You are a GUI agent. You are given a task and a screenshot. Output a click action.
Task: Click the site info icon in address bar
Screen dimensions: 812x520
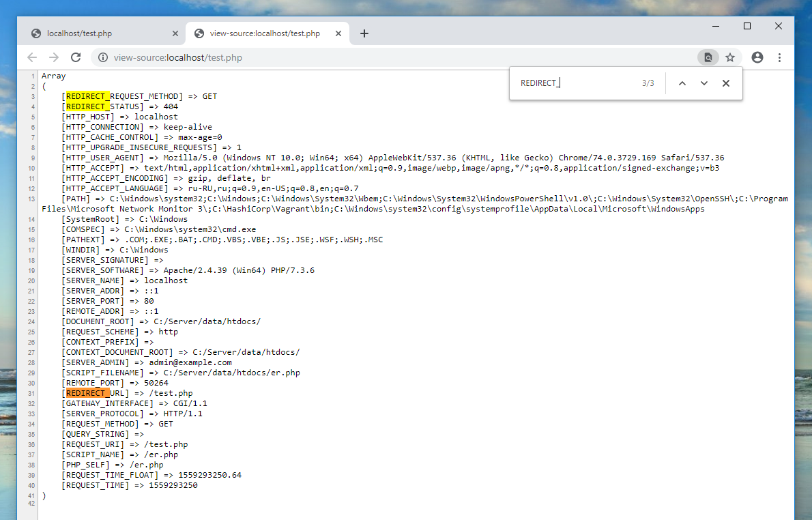point(102,57)
